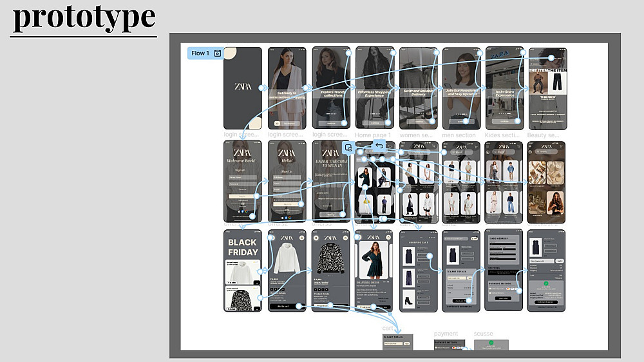Select the beauty products grid frame

tap(546, 182)
